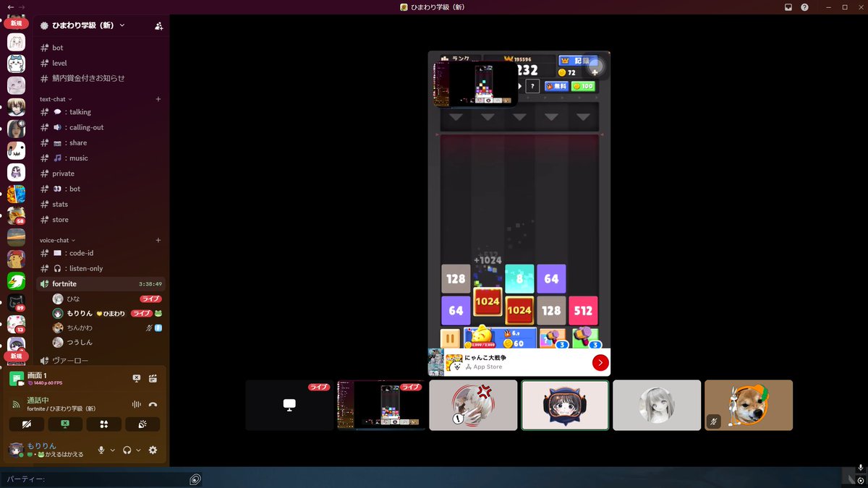This screenshot has height=488, width=868.
Task: Collapse the text-chat category
Action: point(56,99)
